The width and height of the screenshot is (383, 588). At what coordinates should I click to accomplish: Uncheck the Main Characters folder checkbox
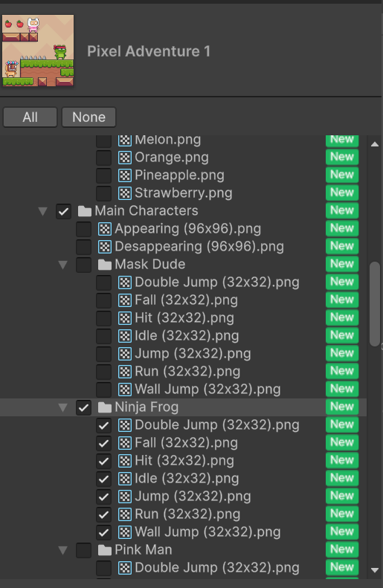pyautogui.click(x=63, y=211)
